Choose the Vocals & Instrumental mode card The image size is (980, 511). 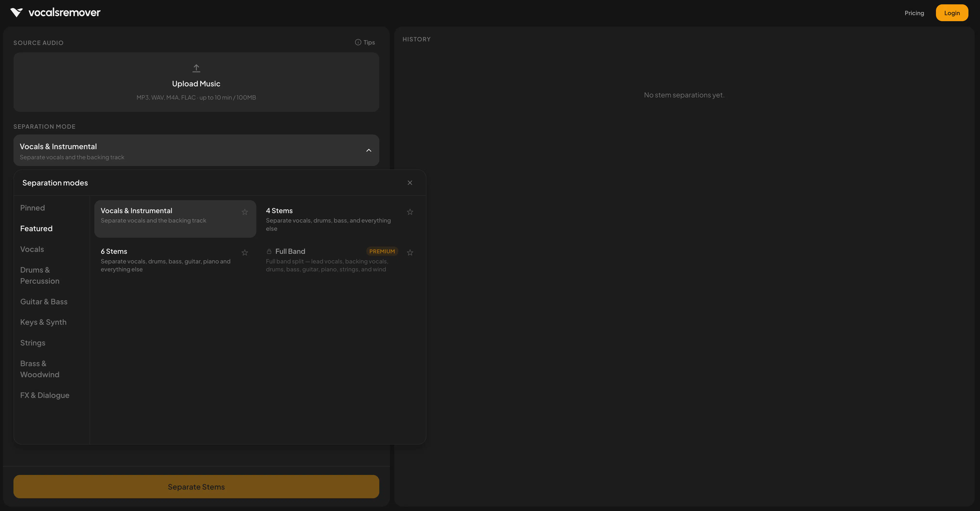[175, 219]
